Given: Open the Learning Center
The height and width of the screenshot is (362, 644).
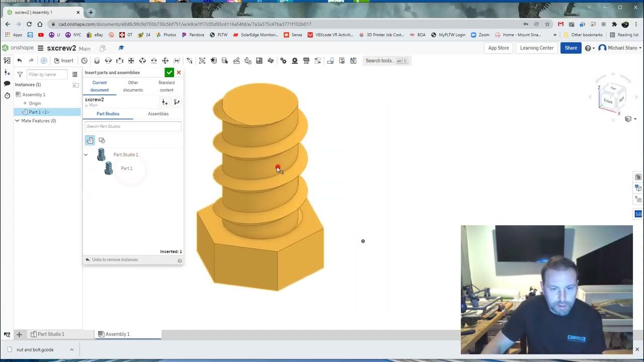Looking at the screenshot, I should [536, 48].
